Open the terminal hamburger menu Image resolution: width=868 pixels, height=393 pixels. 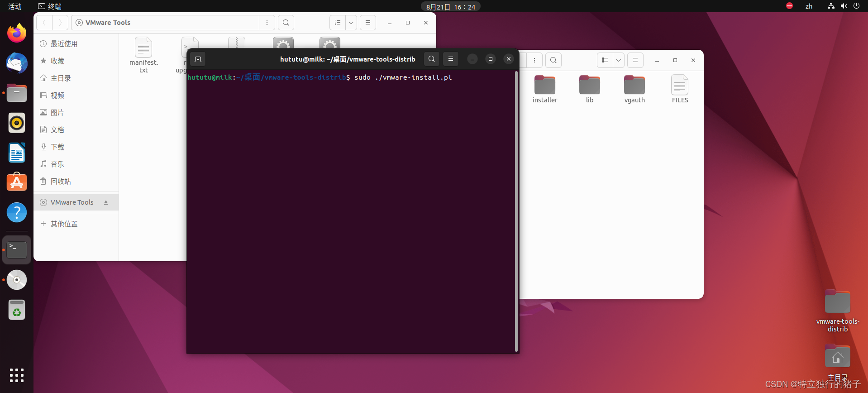click(x=451, y=59)
